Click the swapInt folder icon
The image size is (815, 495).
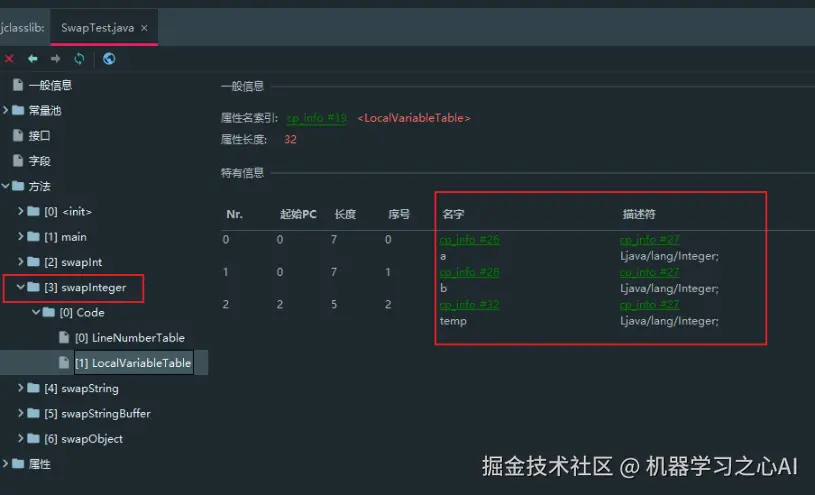(x=33, y=262)
